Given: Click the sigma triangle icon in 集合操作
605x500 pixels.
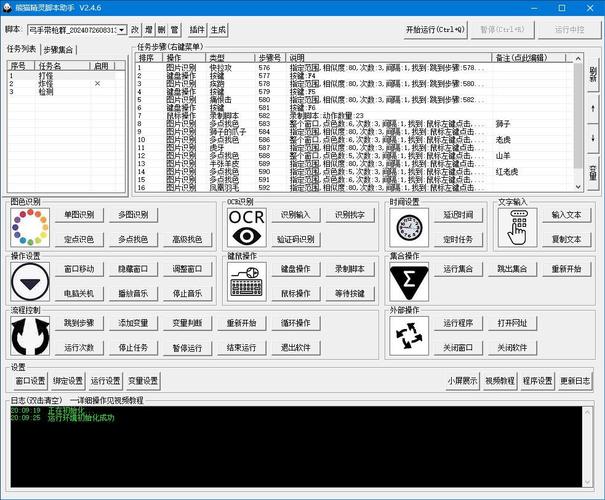Looking at the screenshot, I should [x=409, y=282].
